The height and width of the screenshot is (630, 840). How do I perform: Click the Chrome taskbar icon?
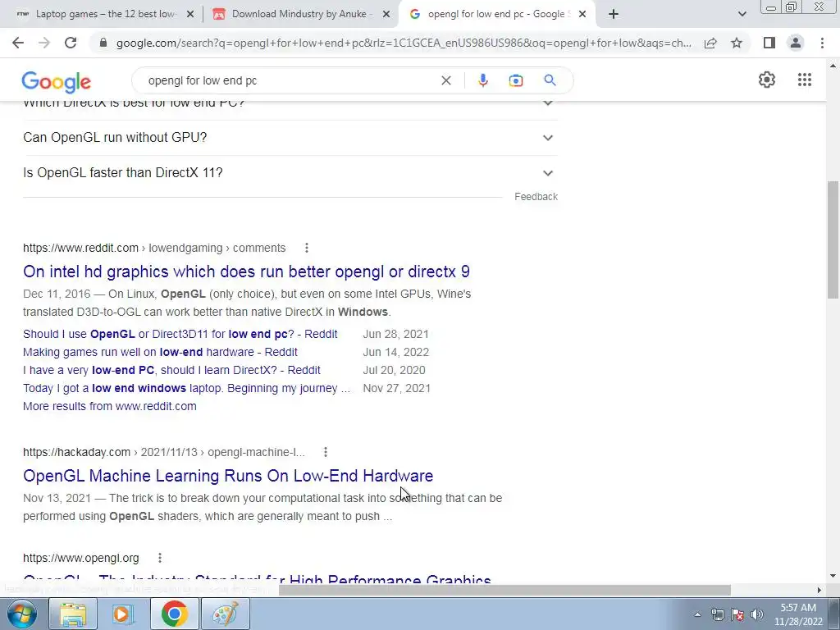(174, 614)
